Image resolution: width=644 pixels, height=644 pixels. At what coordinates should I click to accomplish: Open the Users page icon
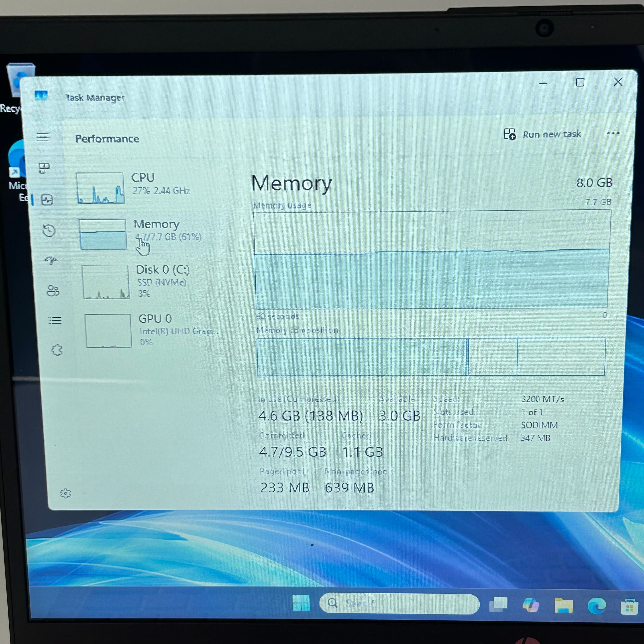pyautogui.click(x=53, y=291)
